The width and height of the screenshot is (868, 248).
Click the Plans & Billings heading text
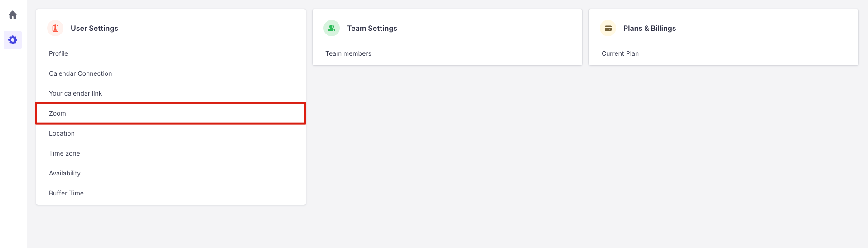649,28
